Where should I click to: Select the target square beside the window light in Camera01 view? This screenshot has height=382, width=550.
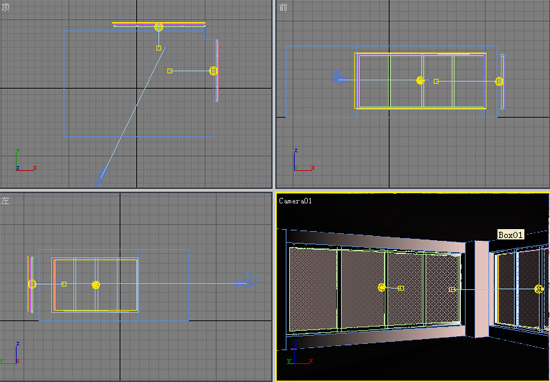point(401,288)
